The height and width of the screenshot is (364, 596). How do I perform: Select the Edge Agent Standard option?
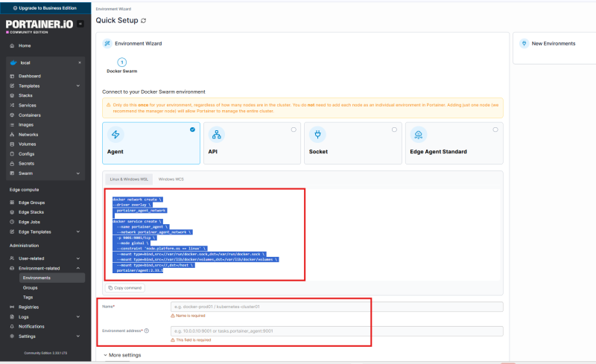(454, 143)
